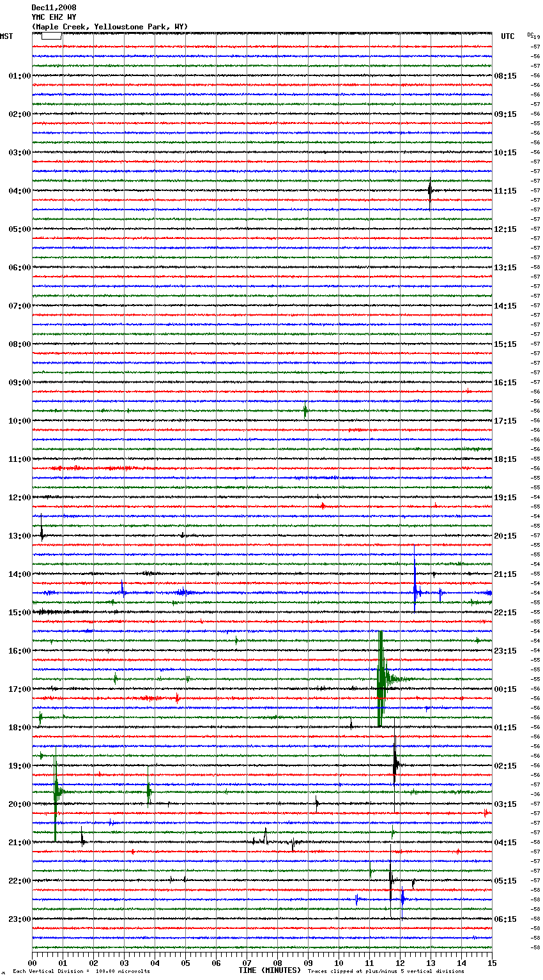Viewport: 543px width, 980px height.
Task: Click the 22:15 UTC time label
Action: click(x=505, y=613)
